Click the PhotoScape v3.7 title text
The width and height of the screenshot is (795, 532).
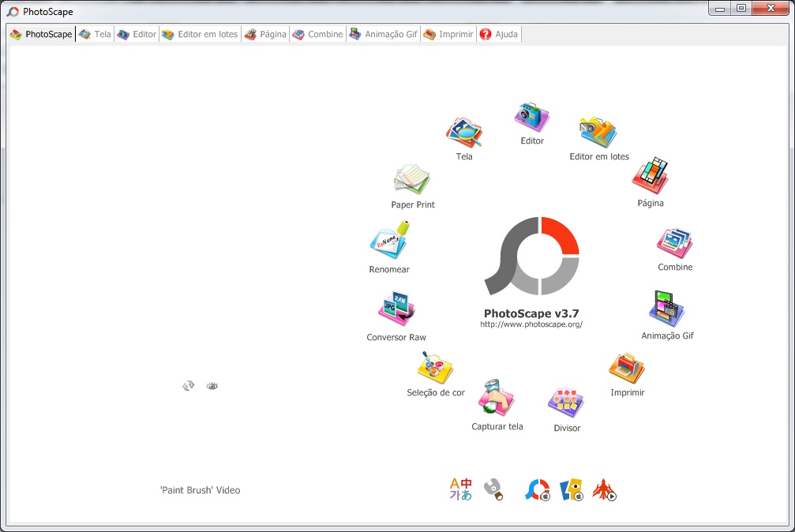point(531,313)
